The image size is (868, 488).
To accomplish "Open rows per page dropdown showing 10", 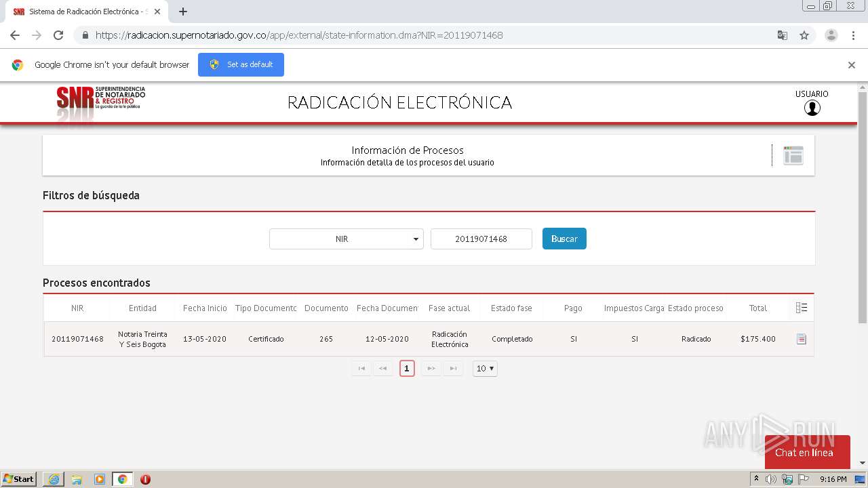I will pyautogui.click(x=485, y=368).
